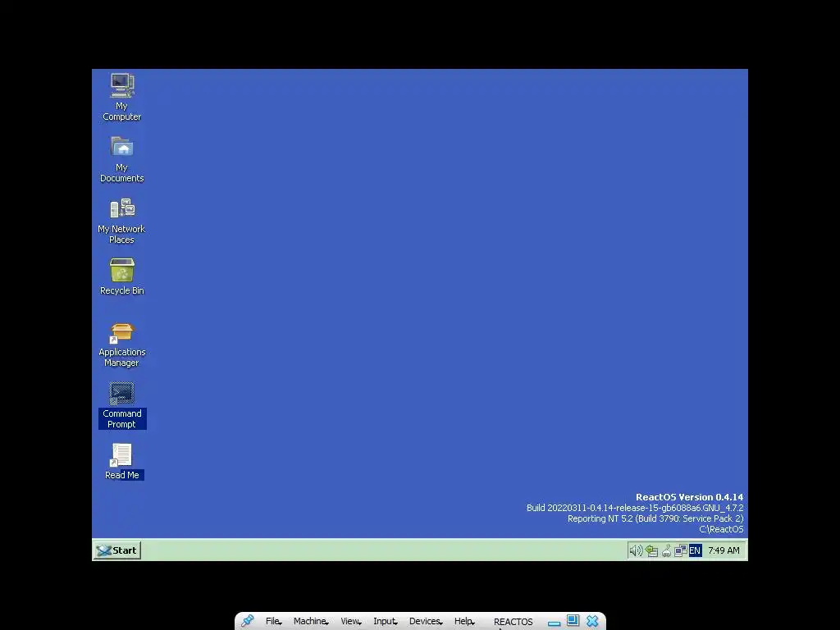Click the network connection tray icon
This screenshot has height=630, width=840.
[x=680, y=550]
